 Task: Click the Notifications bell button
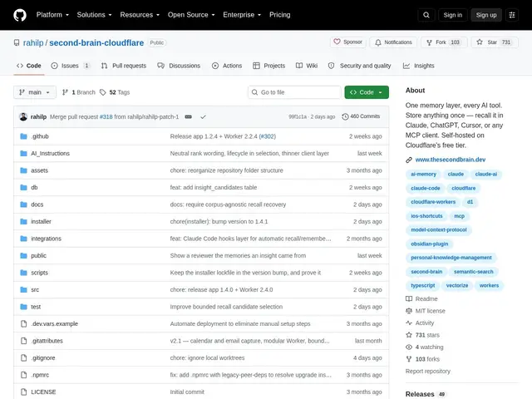[x=393, y=42]
